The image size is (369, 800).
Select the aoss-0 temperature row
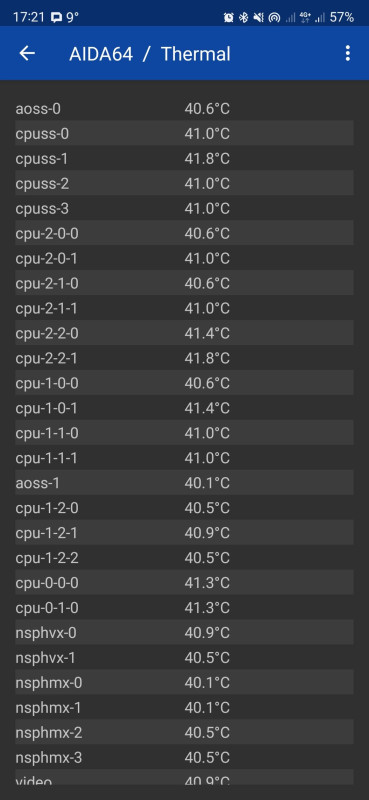[184, 109]
